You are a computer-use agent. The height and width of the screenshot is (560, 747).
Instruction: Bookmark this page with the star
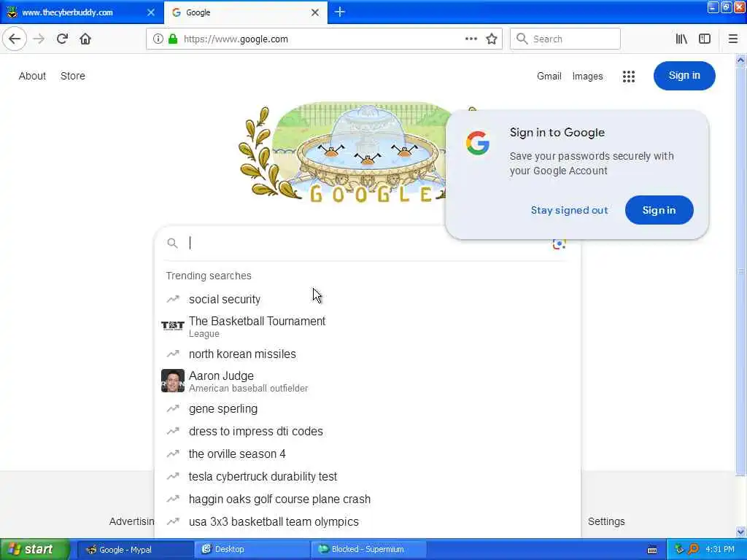492,39
